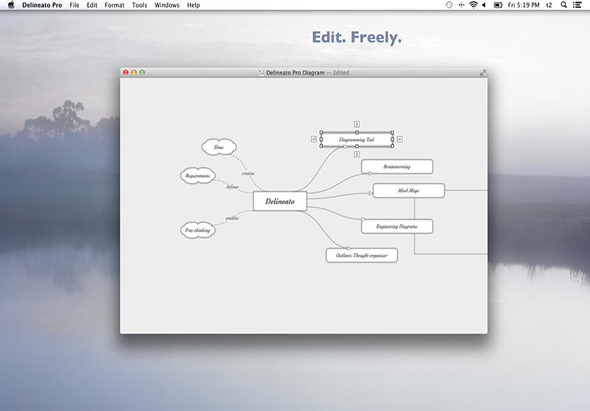Click the 'enables' connector label
Screen dimensions: 590x411
coord(232,218)
